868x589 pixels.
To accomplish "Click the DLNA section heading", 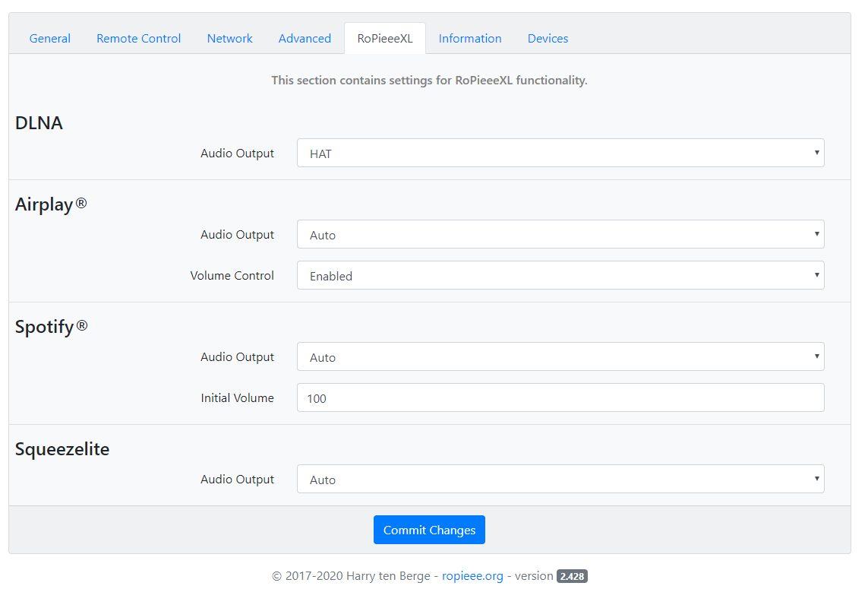I will tap(39, 123).
